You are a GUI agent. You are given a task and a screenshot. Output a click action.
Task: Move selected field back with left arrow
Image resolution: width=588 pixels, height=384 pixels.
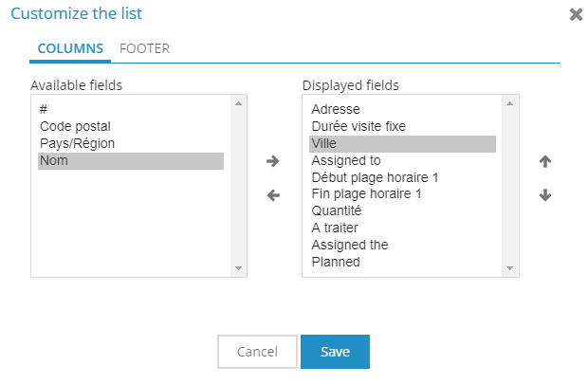tap(273, 195)
